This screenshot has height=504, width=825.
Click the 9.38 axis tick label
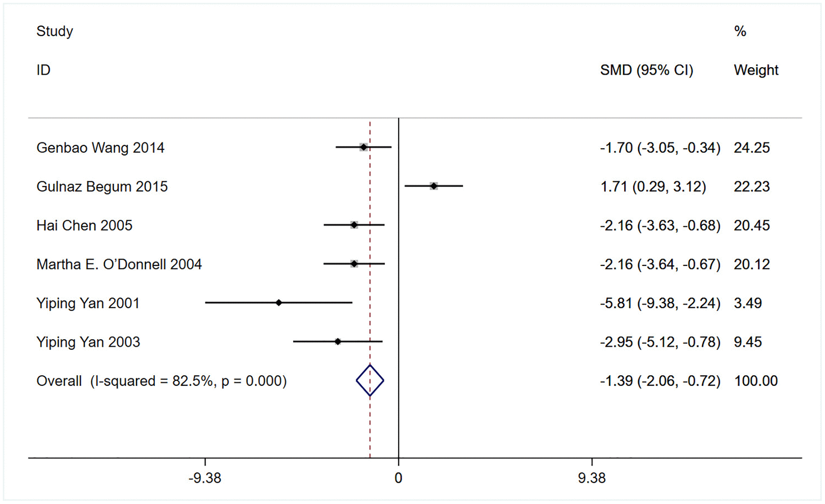coord(592,478)
